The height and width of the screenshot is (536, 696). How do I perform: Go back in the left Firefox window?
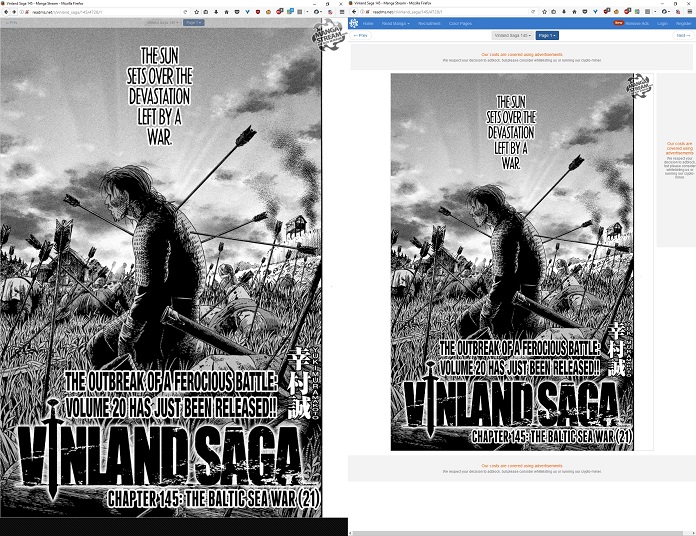pyautogui.click(x=6, y=12)
